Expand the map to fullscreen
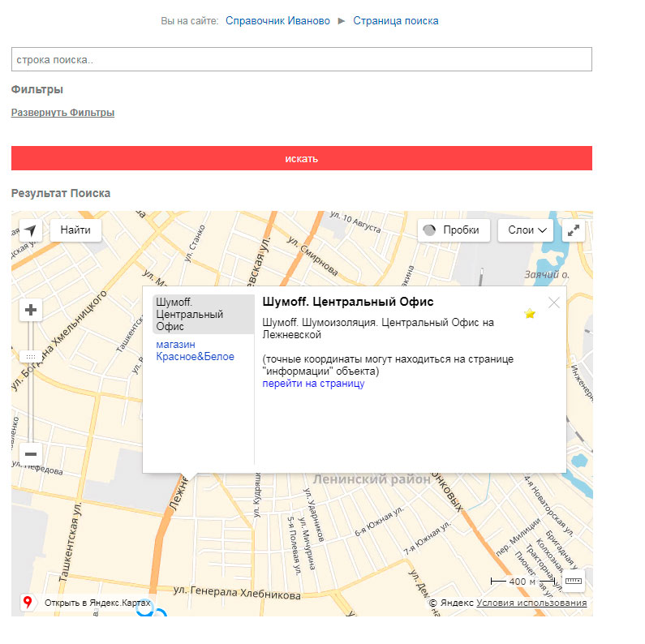Viewport: 645px width, 644px height. [x=574, y=230]
